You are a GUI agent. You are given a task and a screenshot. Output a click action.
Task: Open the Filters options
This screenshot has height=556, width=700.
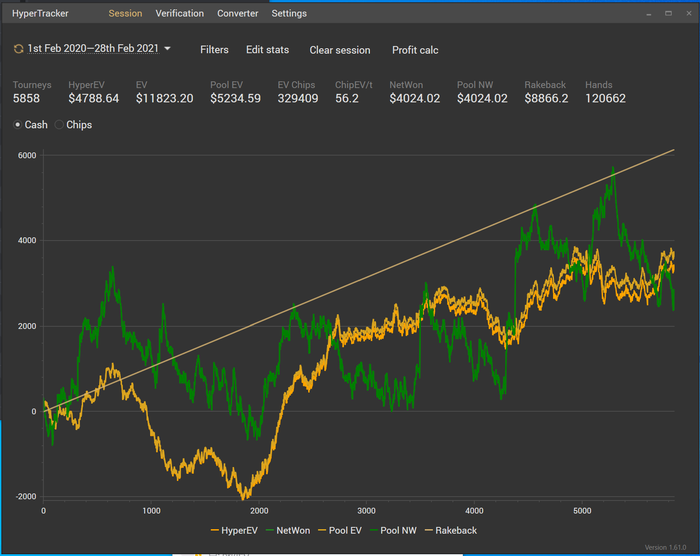point(214,50)
